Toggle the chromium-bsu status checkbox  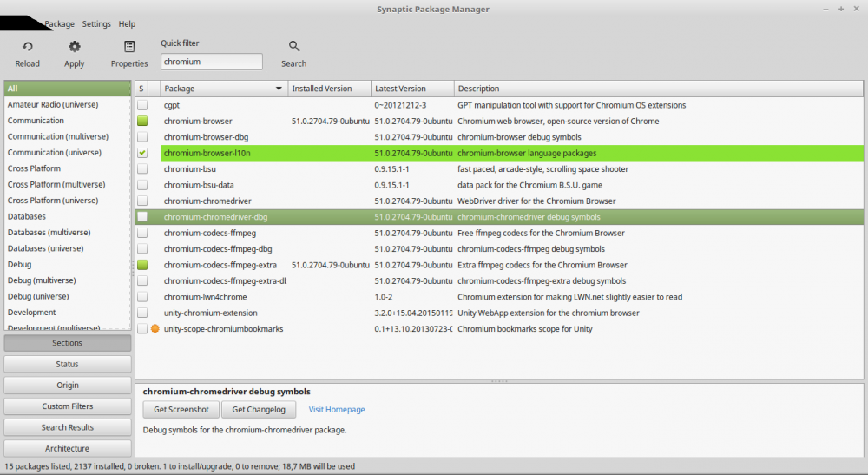(142, 169)
